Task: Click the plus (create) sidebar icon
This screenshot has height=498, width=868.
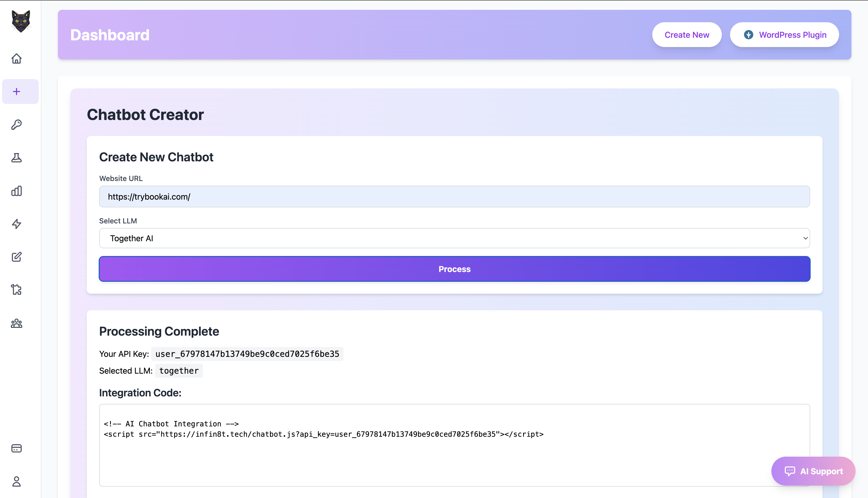Action: tap(16, 92)
